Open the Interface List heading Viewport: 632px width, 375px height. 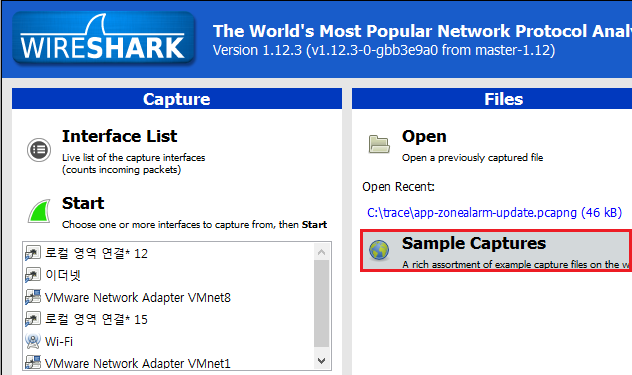pyautogui.click(x=119, y=136)
